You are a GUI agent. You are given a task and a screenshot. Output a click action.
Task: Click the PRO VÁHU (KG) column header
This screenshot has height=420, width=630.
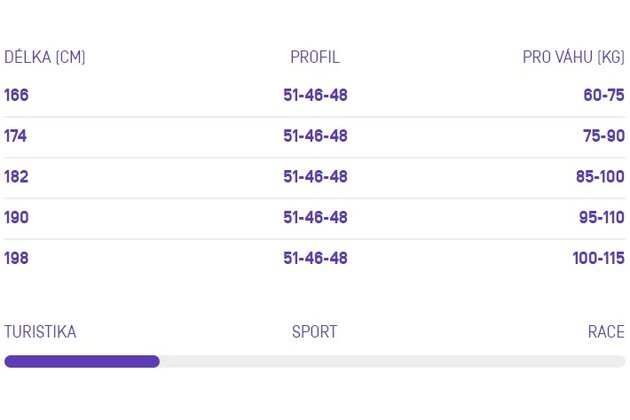coord(573,57)
